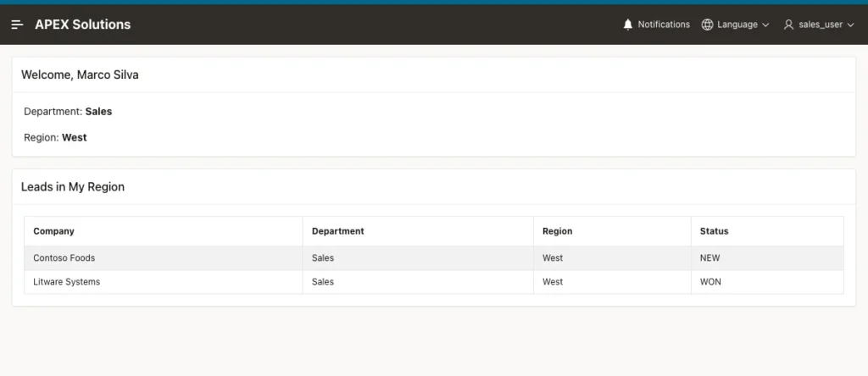Open the hamburger navigation menu icon
This screenshot has width=868, height=376.
(x=17, y=25)
